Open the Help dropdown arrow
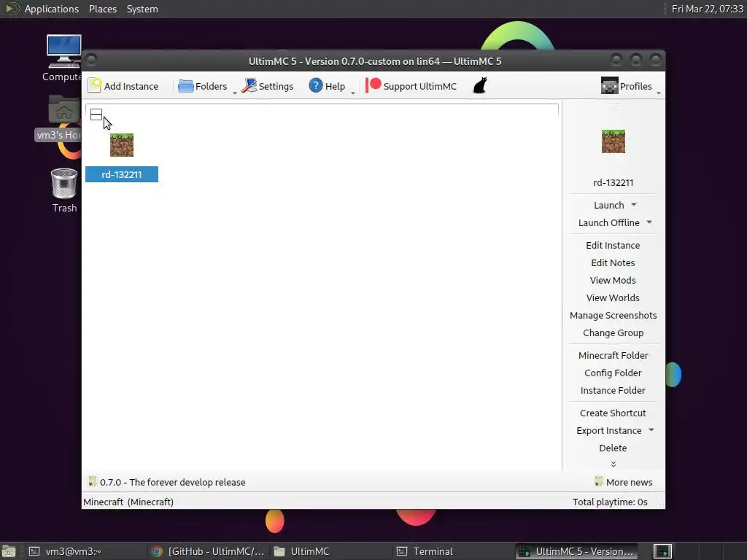This screenshot has height=560, width=747. tap(353, 93)
